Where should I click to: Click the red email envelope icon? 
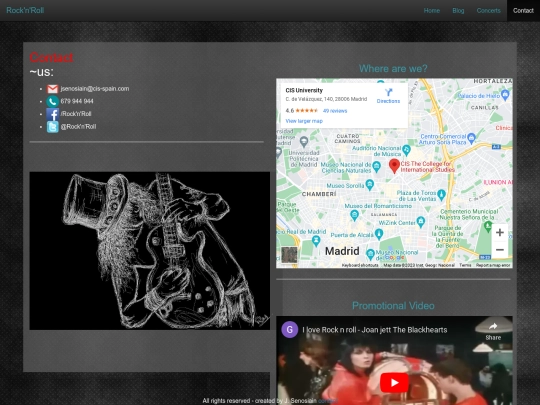click(x=52, y=89)
